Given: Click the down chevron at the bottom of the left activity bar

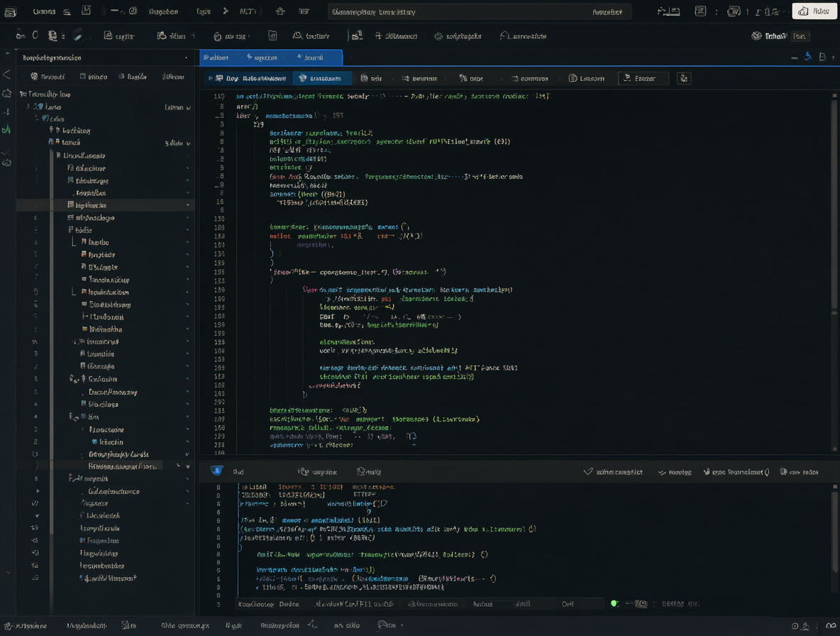Looking at the screenshot, I should click(8, 573).
